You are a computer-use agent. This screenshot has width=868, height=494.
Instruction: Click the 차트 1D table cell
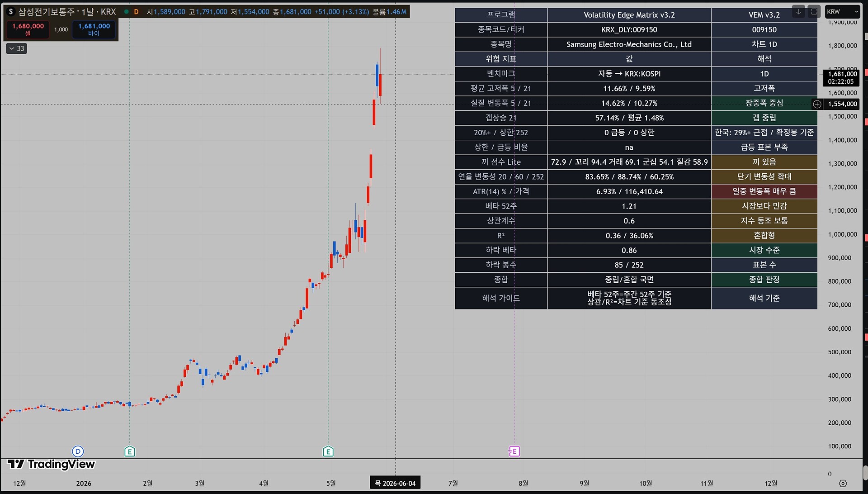[764, 44]
